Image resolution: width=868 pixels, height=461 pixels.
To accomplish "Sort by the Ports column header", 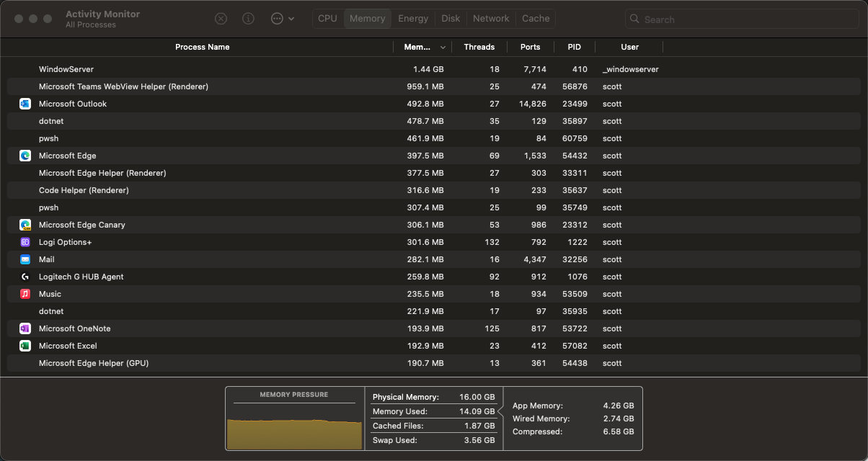I will point(530,47).
